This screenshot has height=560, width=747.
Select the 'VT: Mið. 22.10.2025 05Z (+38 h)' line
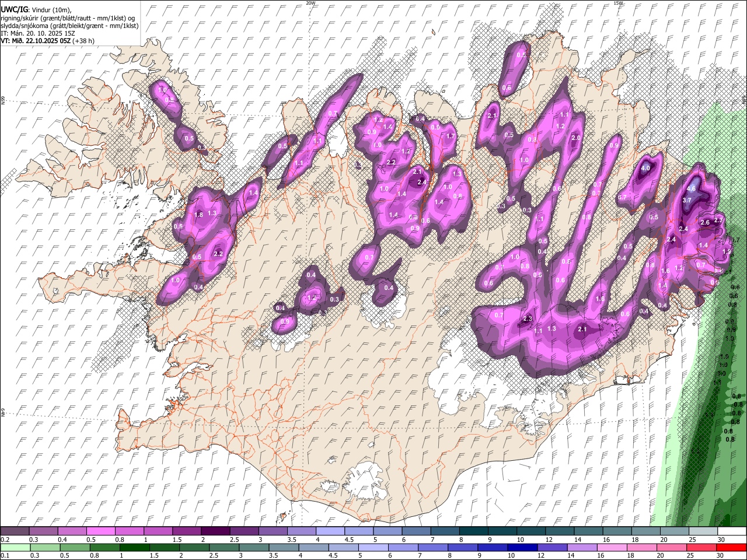pyautogui.click(x=47, y=41)
